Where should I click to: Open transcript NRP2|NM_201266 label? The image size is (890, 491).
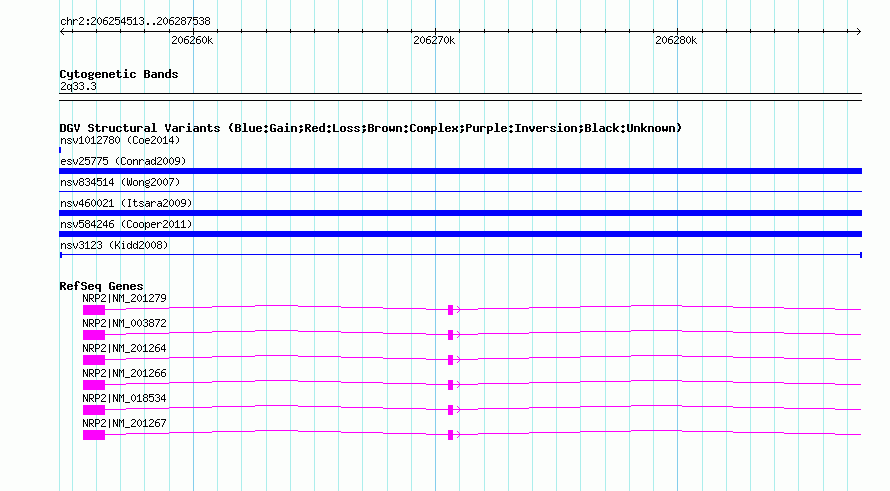click(124, 374)
